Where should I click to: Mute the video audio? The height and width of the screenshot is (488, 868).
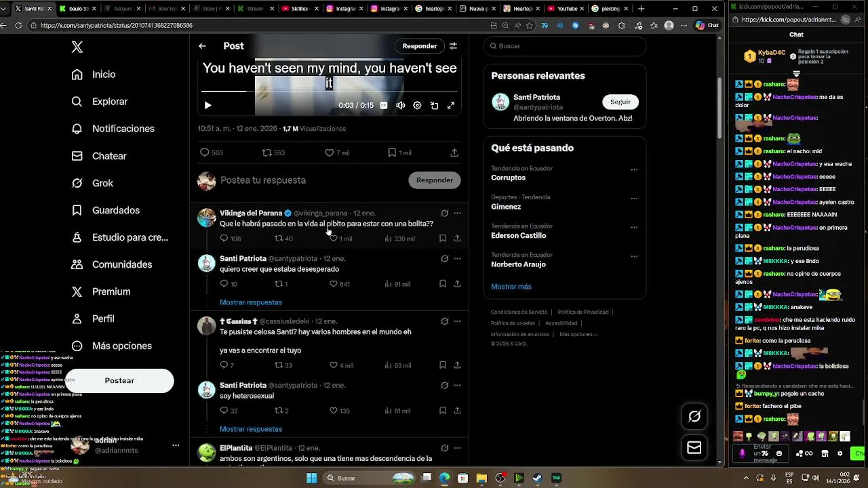[401, 106]
